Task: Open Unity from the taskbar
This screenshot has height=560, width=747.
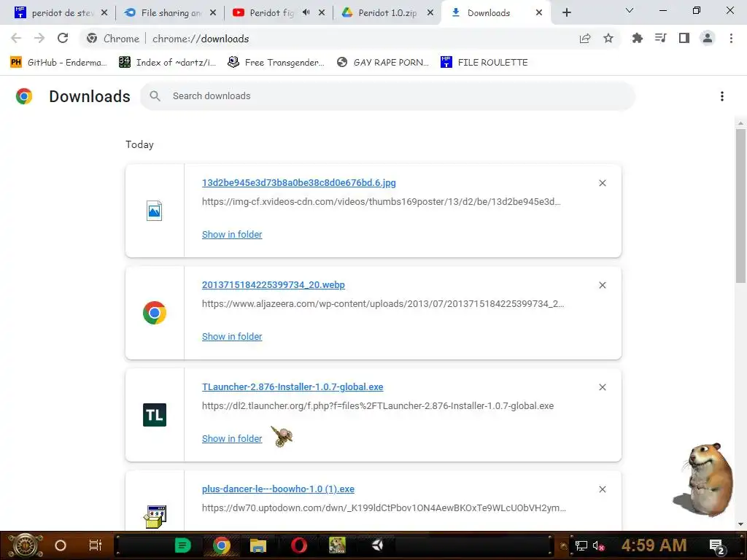Action: (378, 545)
